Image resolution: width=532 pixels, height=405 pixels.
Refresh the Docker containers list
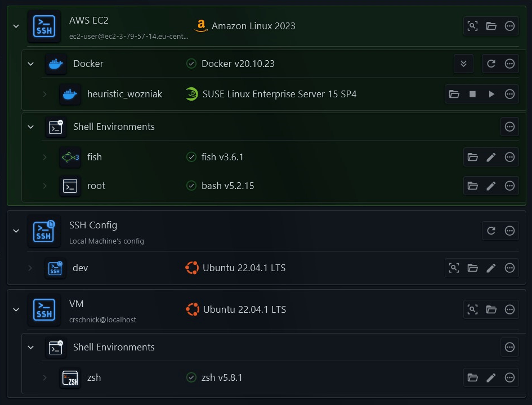[x=491, y=64]
